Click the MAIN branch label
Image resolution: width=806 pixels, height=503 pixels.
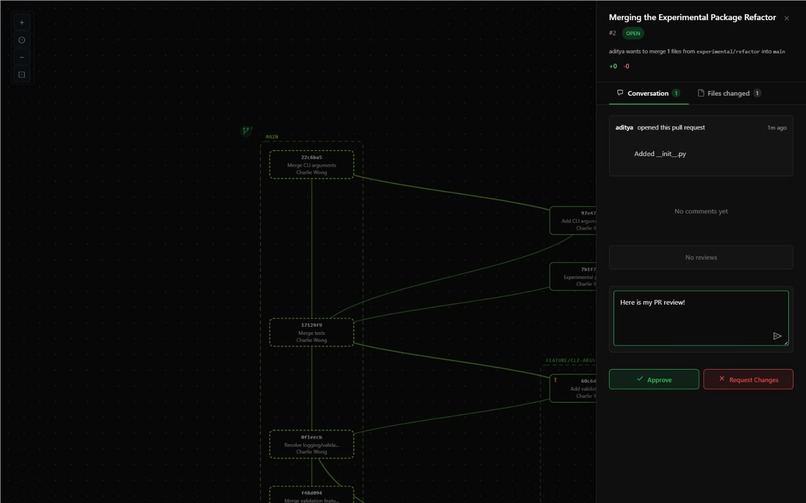pos(272,137)
